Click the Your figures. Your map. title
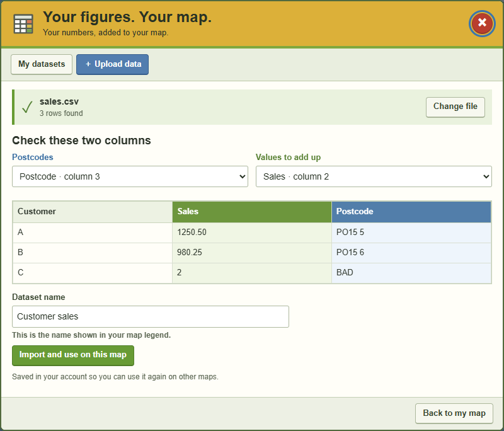This screenshot has width=504, height=431. coord(127,18)
